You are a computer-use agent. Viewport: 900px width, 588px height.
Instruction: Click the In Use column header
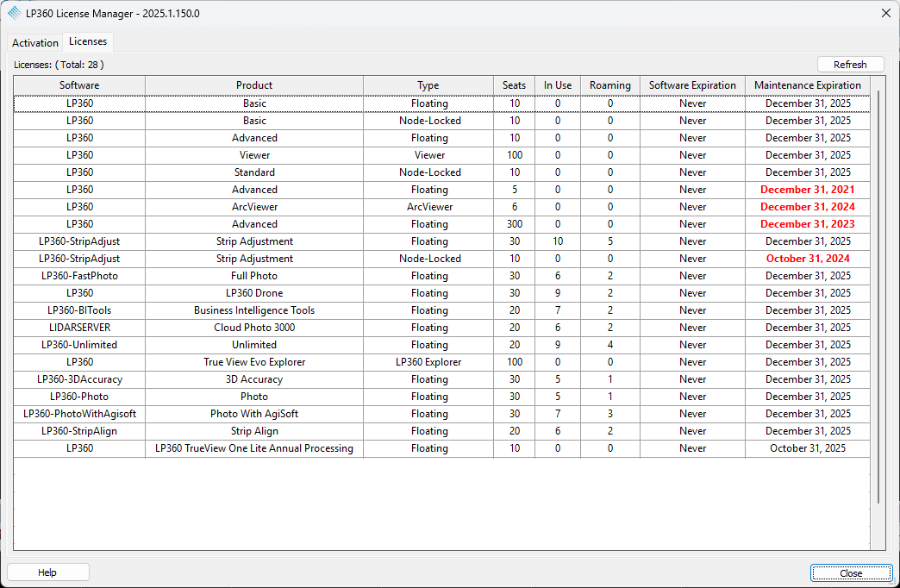558,85
